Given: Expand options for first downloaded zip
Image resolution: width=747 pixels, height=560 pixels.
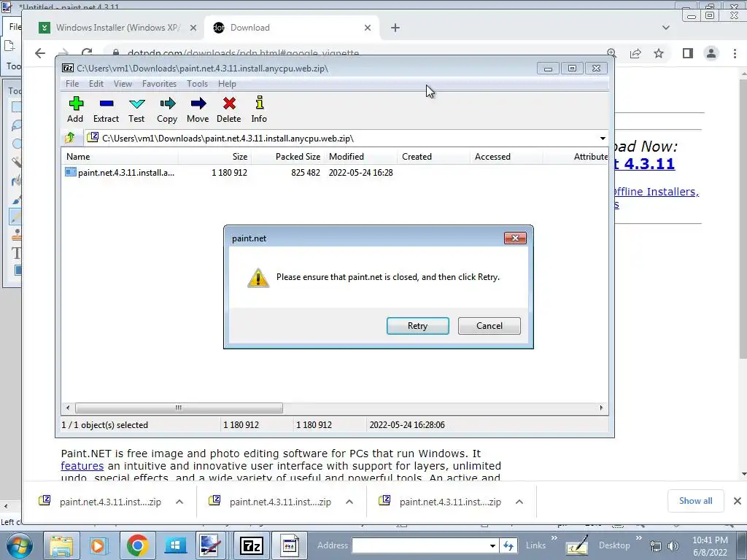Looking at the screenshot, I should tap(179, 502).
